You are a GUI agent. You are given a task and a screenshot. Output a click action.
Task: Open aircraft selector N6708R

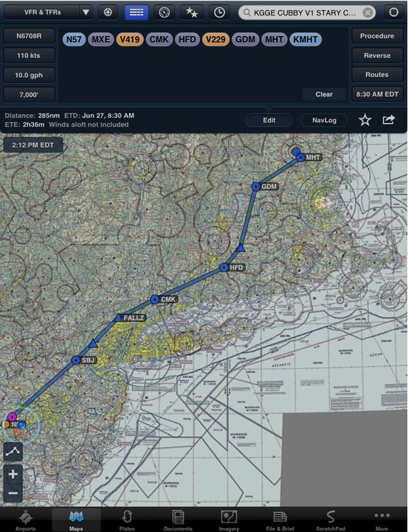click(x=29, y=36)
